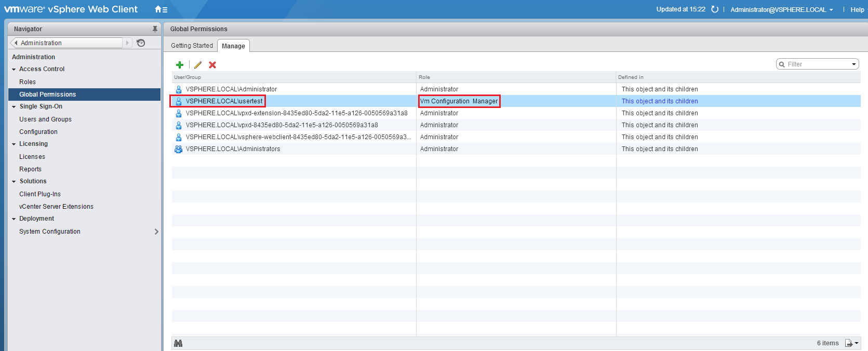This screenshot has width=868, height=351.
Task: Refresh the vSphere client data
Action: tap(715, 9)
